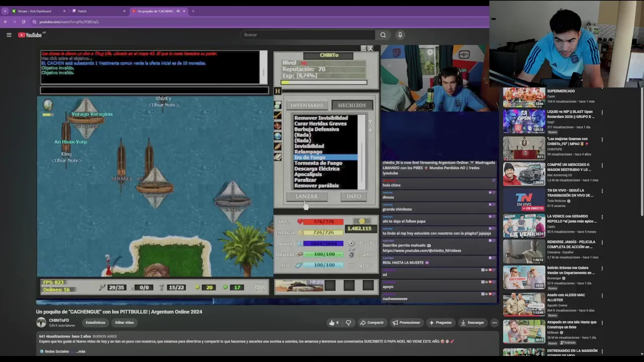Click the Promocionar button
644x362 pixels.
tap(406, 323)
